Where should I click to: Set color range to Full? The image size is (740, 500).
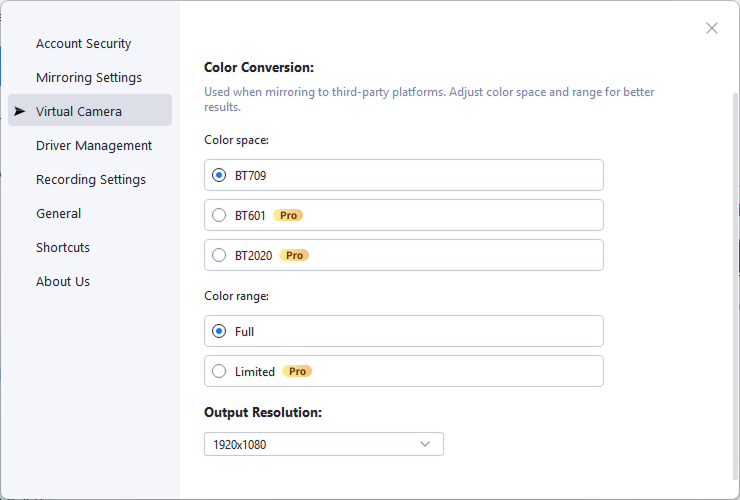click(220, 331)
